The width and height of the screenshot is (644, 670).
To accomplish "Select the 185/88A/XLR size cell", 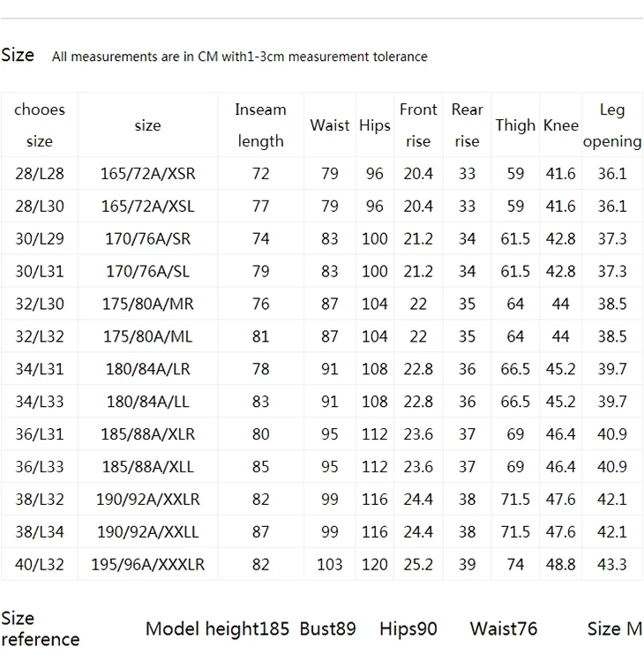I will click(147, 434).
